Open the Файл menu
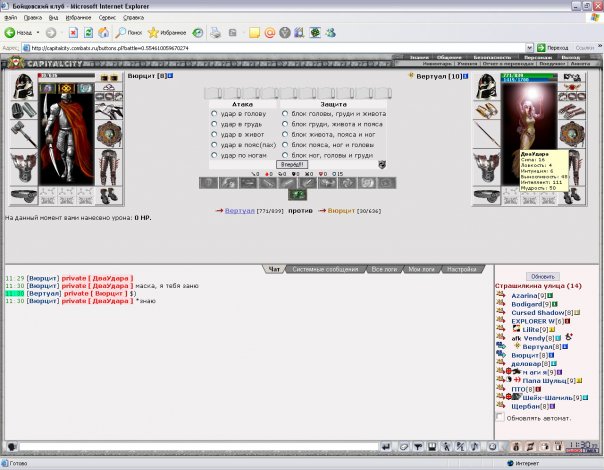The height and width of the screenshot is (470, 604). click(x=10, y=18)
